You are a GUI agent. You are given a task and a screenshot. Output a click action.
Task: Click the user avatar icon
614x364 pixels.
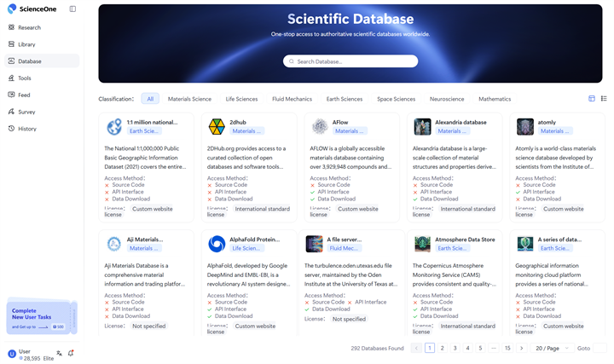pos(12,353)
